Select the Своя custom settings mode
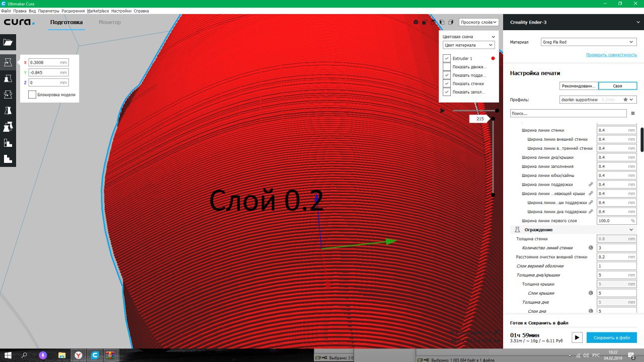This screenshot has width=644, height=362. click(x=618, y=86)
